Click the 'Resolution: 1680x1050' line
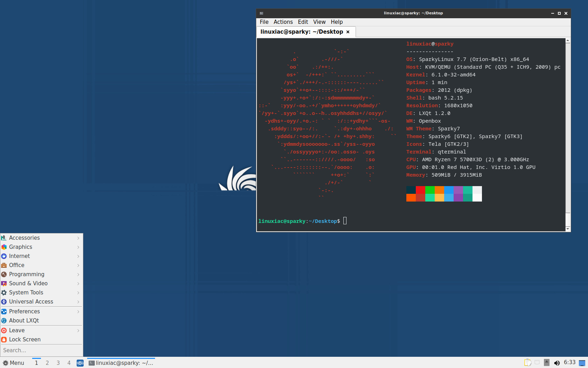The width and height of the screenshot is (588, 368). pos(439,105)
